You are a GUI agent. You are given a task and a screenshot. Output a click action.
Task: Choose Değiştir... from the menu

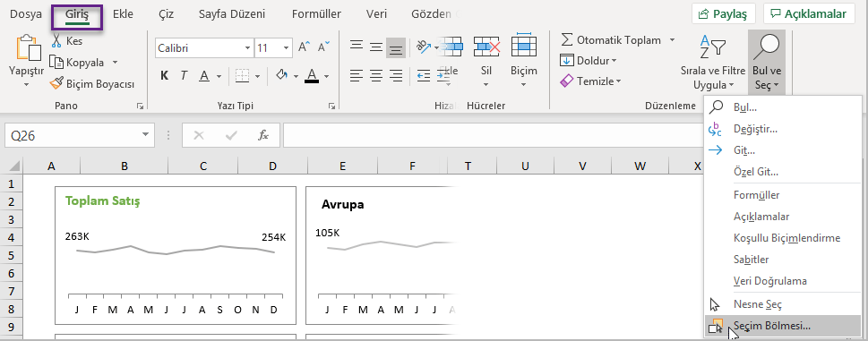pyautogui.click(x=783, y=129)
